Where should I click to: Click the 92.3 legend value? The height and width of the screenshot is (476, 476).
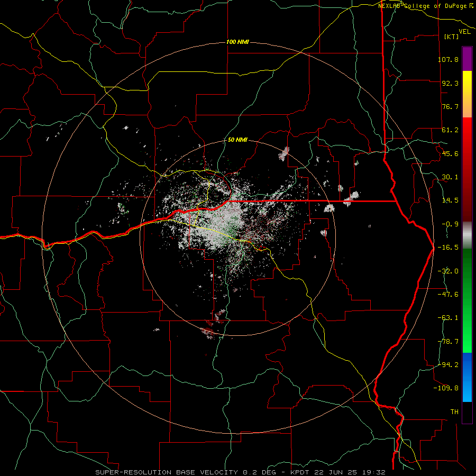[x=450, y=83]
